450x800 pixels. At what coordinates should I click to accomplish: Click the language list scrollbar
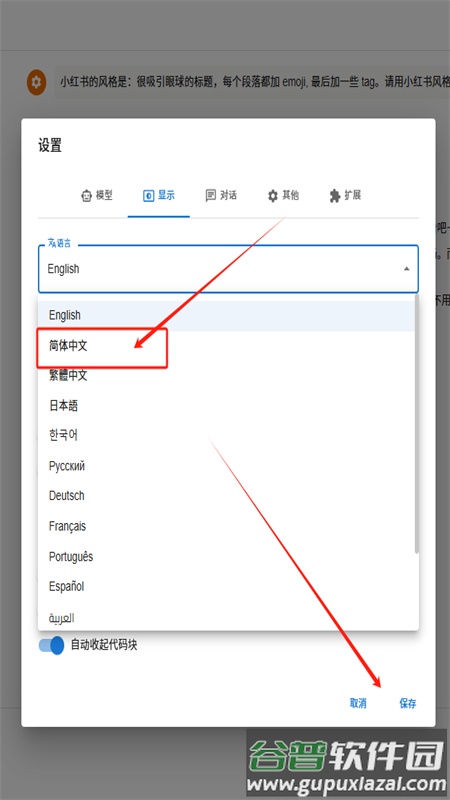click(417, 424)
